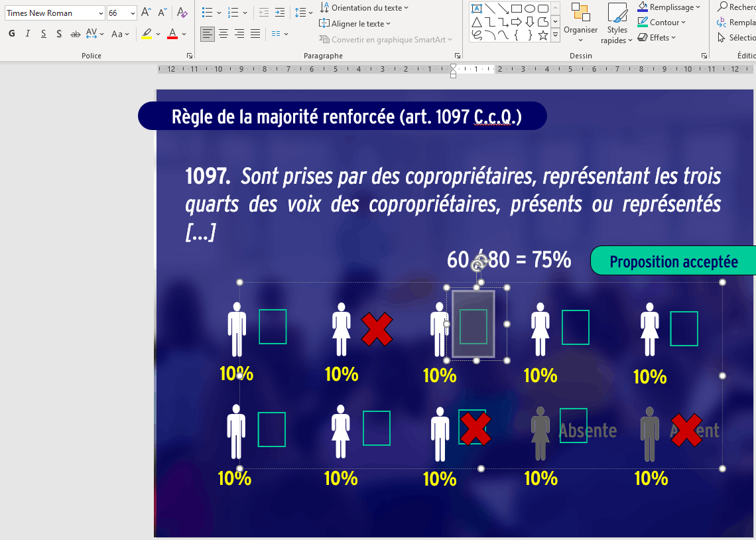
Task: Toggle text shadow formatting
Action: tap(59, 33)
